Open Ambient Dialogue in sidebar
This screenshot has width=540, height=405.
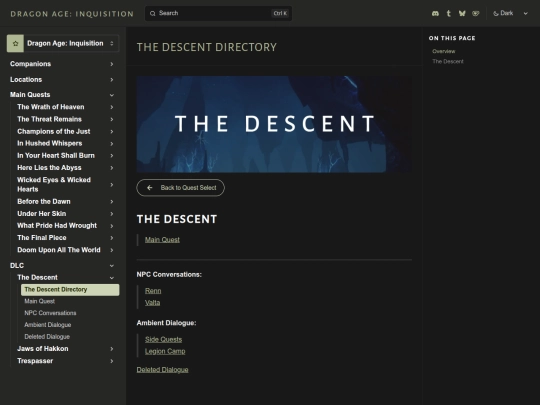(x=48, y=325)
